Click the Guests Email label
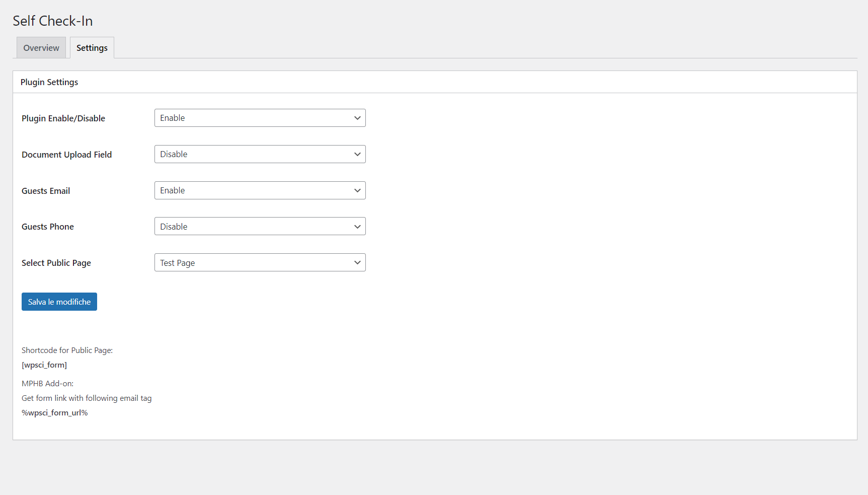 (x=46, y=191)
